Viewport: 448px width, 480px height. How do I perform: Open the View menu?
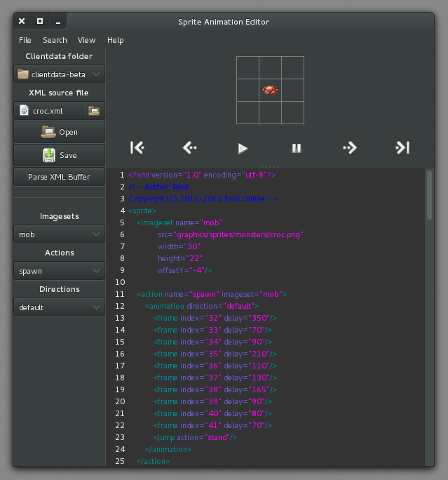87,40
